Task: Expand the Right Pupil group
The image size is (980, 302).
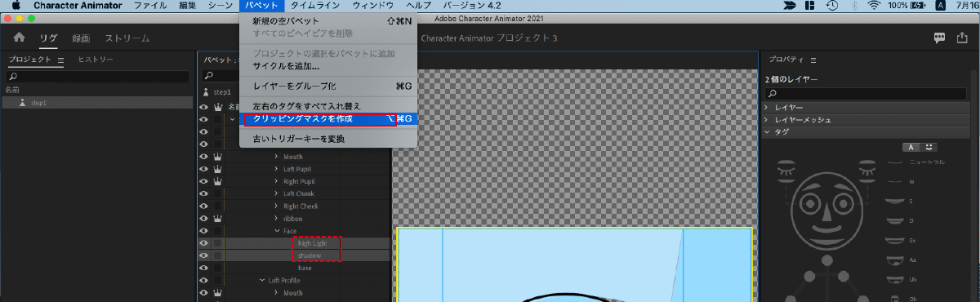Action: pos(277,181)
